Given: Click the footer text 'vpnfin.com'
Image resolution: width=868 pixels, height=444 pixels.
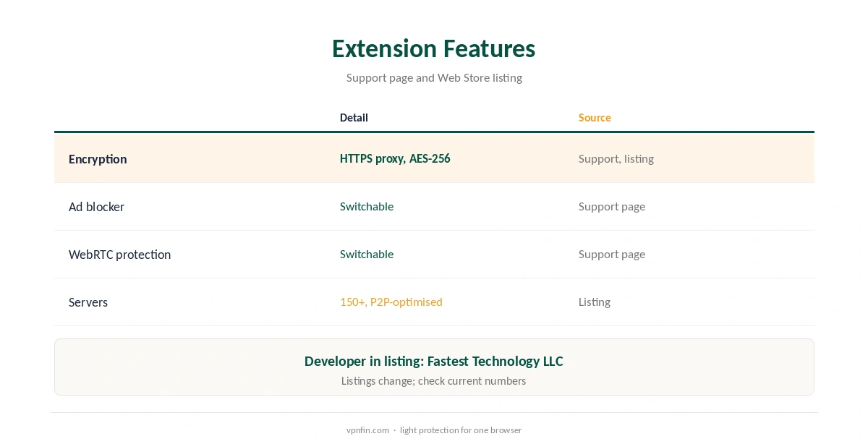Looking at the screenshot, I should [x=367, y=430].
